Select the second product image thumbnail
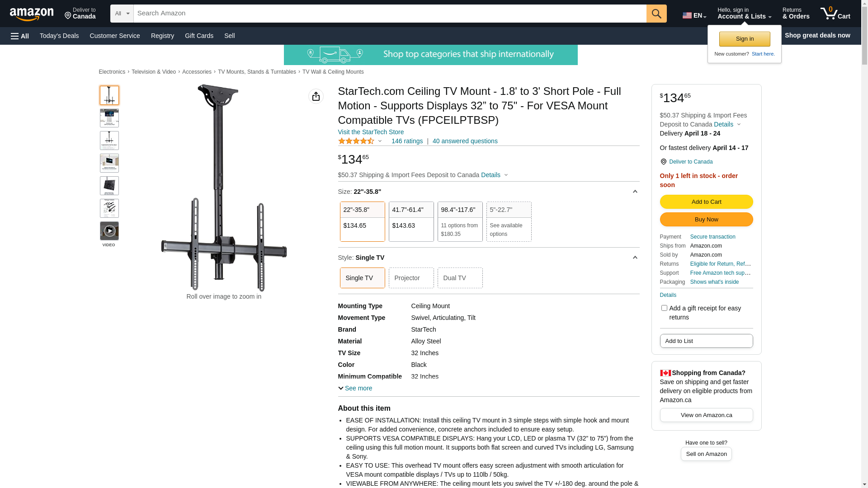Screen dimensions: 868x488 pyautogui.click(x=109, y=118)
